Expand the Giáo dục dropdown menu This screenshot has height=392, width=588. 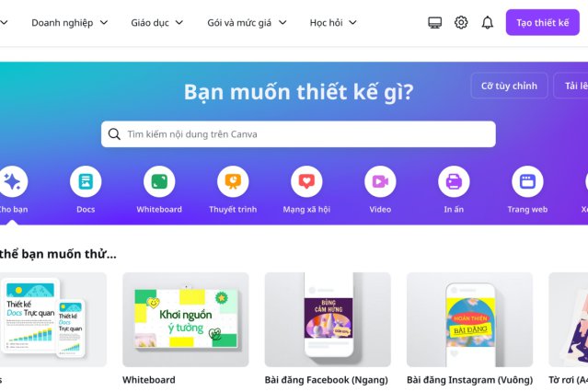[x=157, y=22]
